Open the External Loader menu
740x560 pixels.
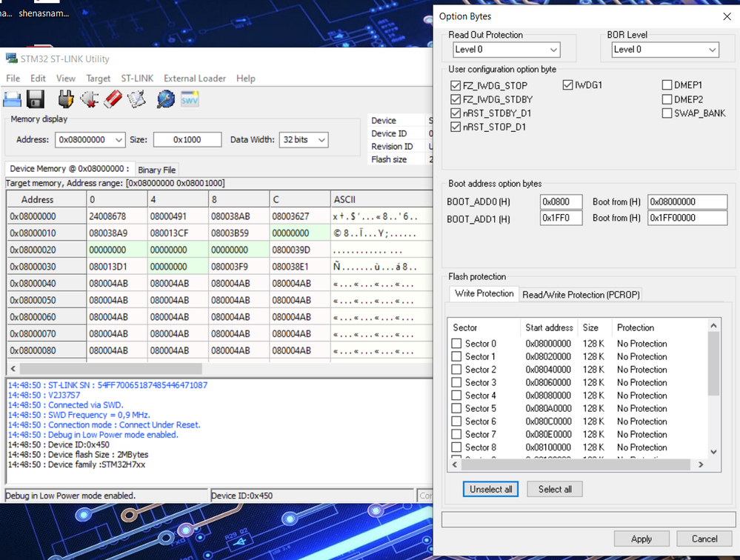194,79
